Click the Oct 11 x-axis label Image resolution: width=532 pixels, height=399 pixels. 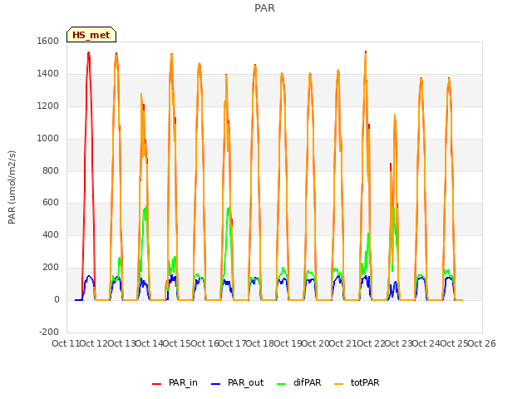point(65,343)
